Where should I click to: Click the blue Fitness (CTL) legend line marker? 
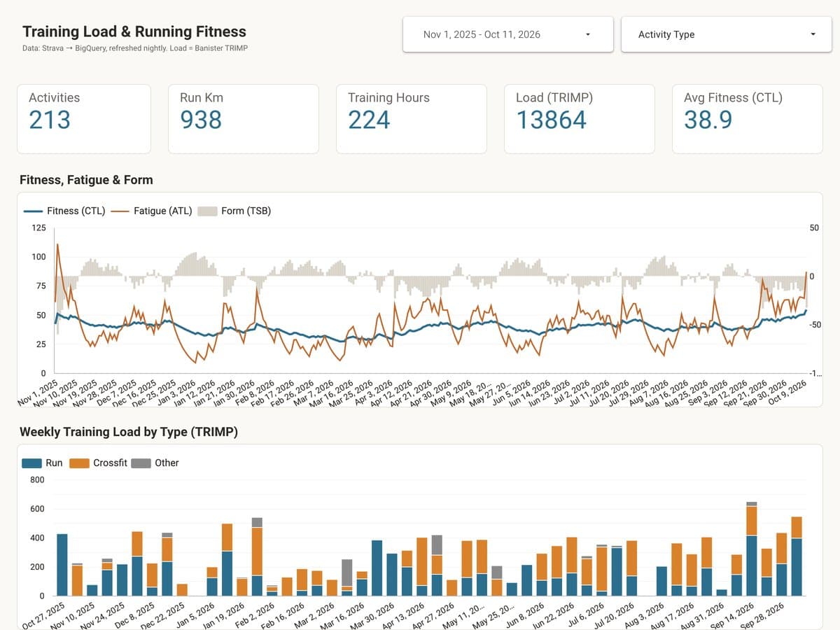[x=33, y=211]
